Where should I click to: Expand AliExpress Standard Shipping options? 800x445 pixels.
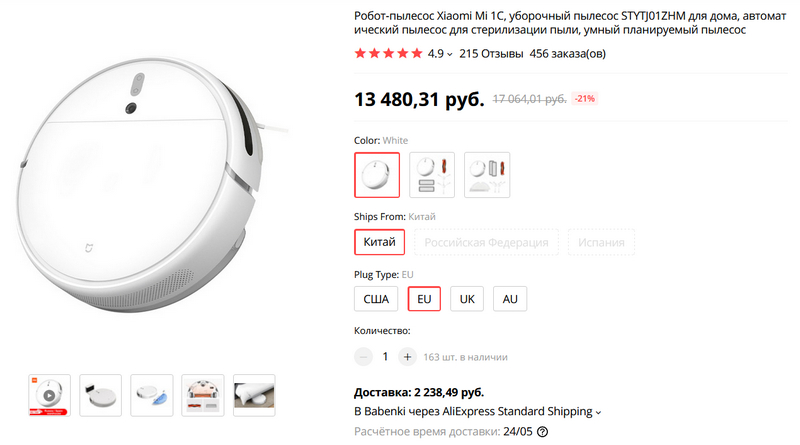[x=599, y=412]
